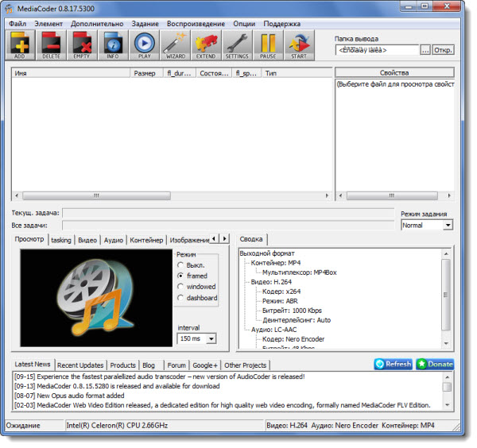This screenshot has width=477, height=448.
Task: Click the PAUSE toolbar icon
Action: [267, 45]
